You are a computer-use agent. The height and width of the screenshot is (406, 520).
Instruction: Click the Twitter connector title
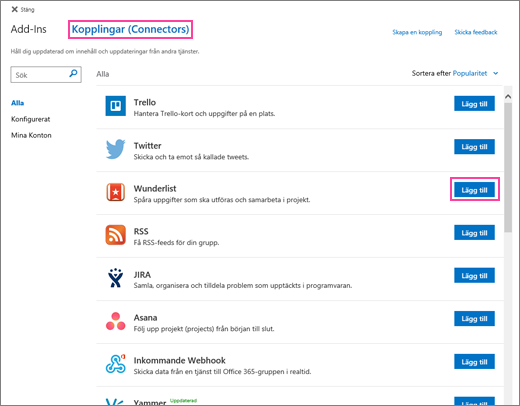click(x=147, y=146)
